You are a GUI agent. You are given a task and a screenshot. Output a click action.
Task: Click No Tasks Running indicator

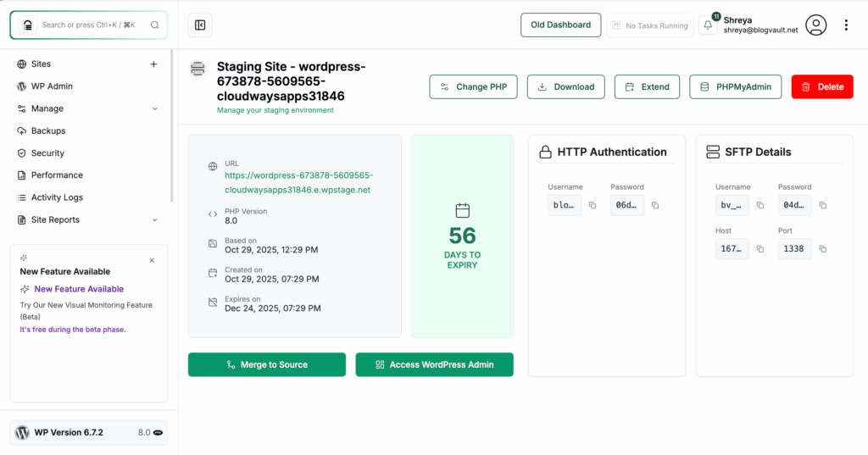[650, 25]
